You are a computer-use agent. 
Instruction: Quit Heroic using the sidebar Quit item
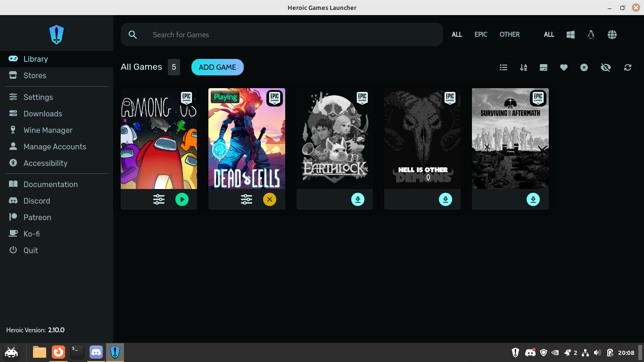coord(57,250)
